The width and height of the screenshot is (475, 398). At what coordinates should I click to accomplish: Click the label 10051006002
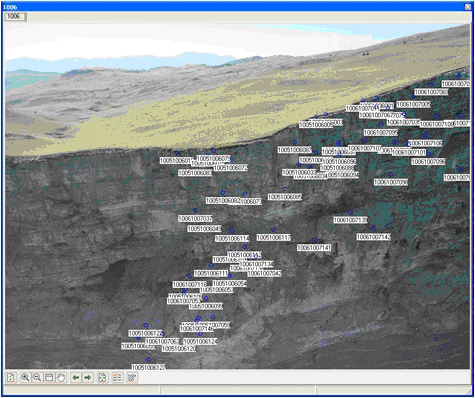285,197
